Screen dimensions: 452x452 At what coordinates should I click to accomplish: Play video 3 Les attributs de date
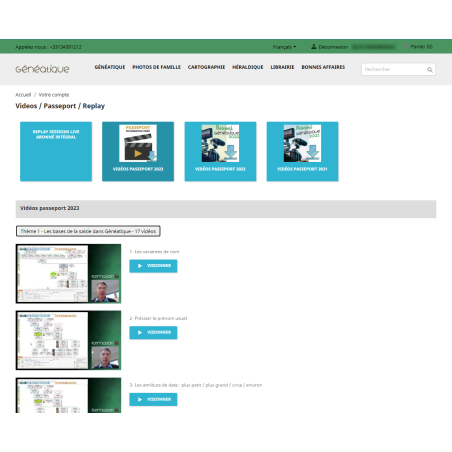(153, 399)
